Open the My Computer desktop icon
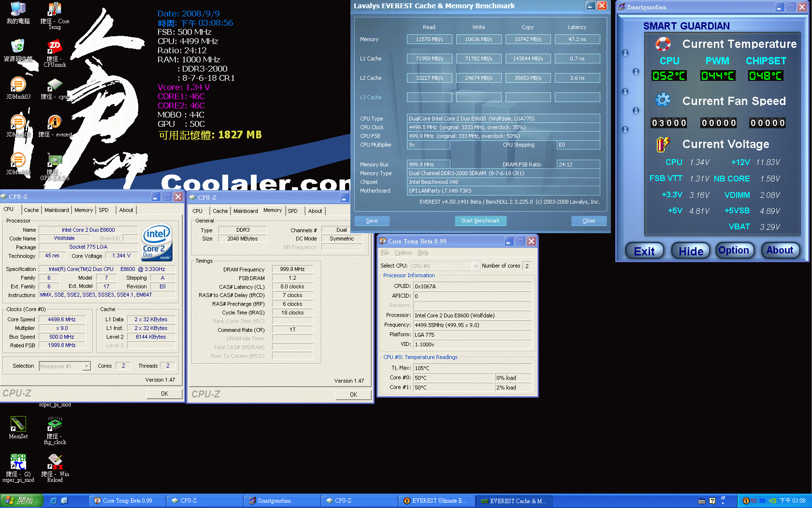812x508 pixels. coord(18,13)
